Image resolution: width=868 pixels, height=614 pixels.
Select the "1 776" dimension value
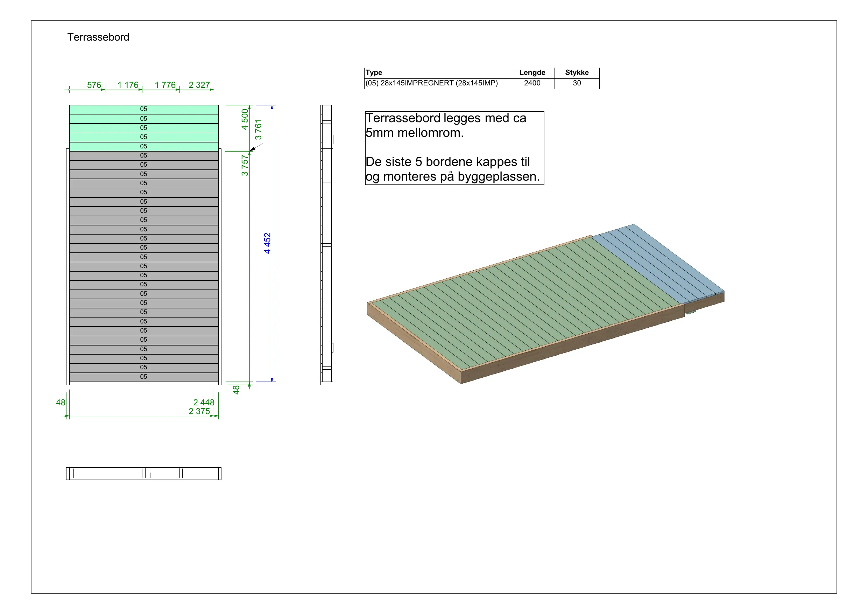165,85
